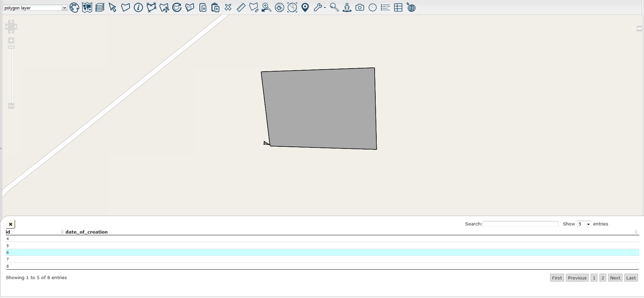The image size is (644, 298).
Task: Expand the Show entries count dropdown
Action: tap(584, 224)
